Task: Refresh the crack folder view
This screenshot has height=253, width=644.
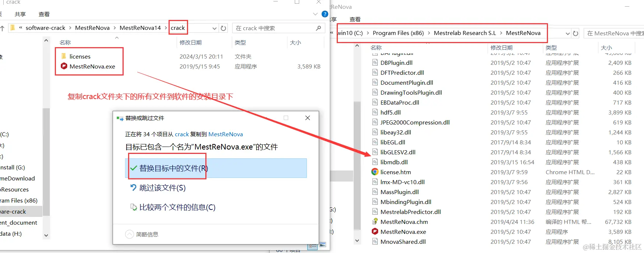Action: click(223, 28)
